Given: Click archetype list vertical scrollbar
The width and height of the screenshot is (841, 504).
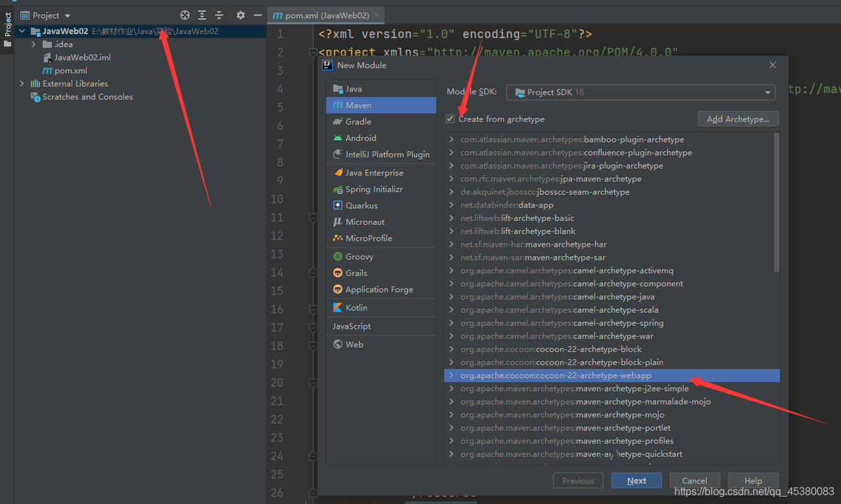Looking at the screenshot, I should pos(777,203).
